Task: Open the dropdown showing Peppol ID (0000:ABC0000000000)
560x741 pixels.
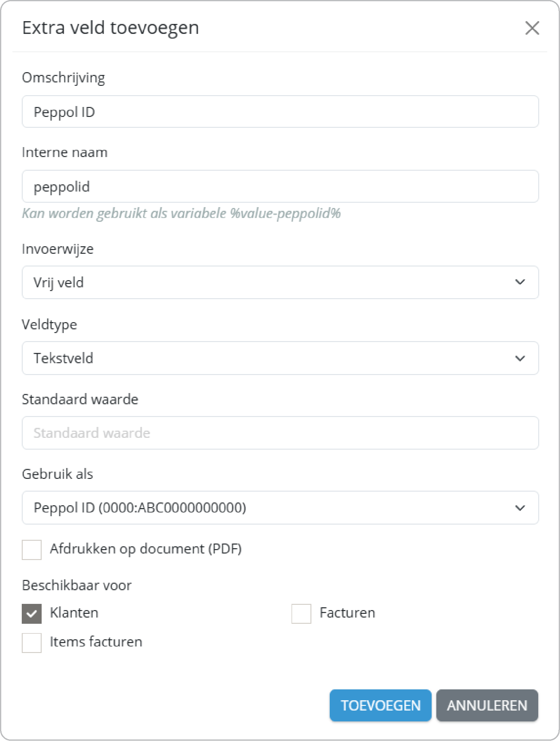Action: (x=268, y=508)
